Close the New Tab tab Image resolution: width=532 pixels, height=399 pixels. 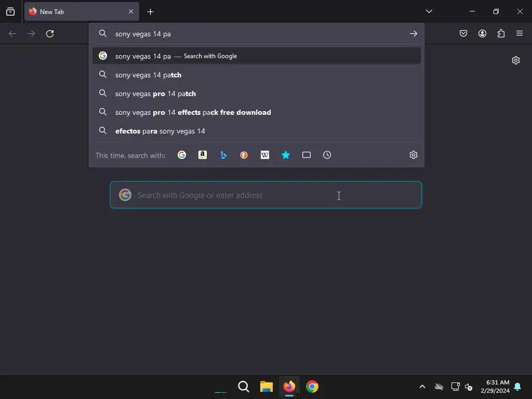pos(131,11)
